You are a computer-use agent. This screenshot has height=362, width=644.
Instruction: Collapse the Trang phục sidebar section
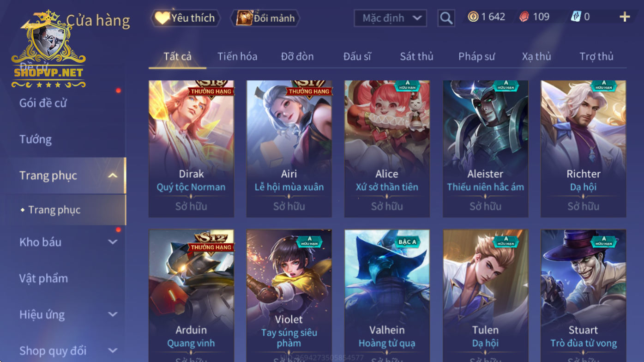pos(112,175)
